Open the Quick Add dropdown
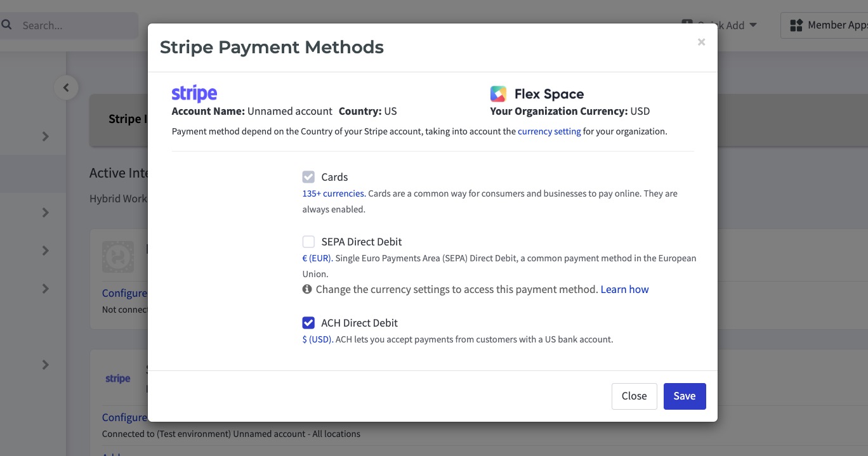 click(720, 25)
